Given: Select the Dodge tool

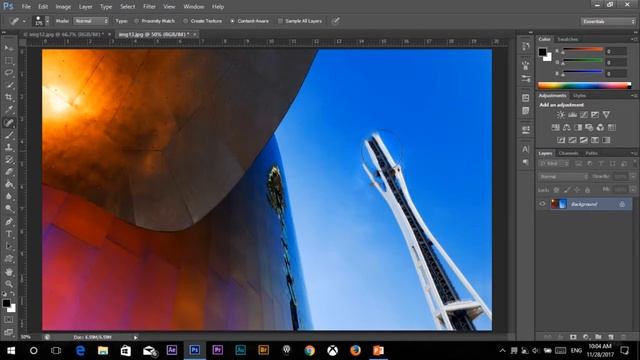Looking at the screenshot, I should coord(9,209).
